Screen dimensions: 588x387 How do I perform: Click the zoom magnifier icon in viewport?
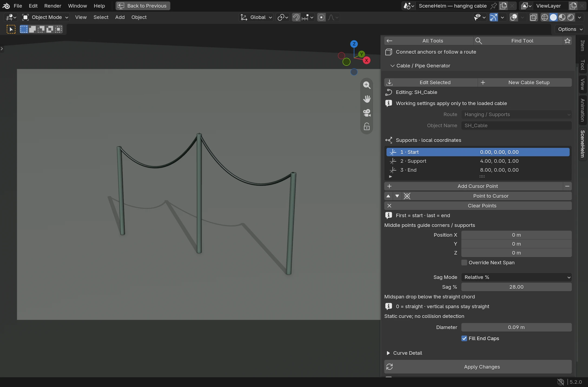[x=366, y=85]
